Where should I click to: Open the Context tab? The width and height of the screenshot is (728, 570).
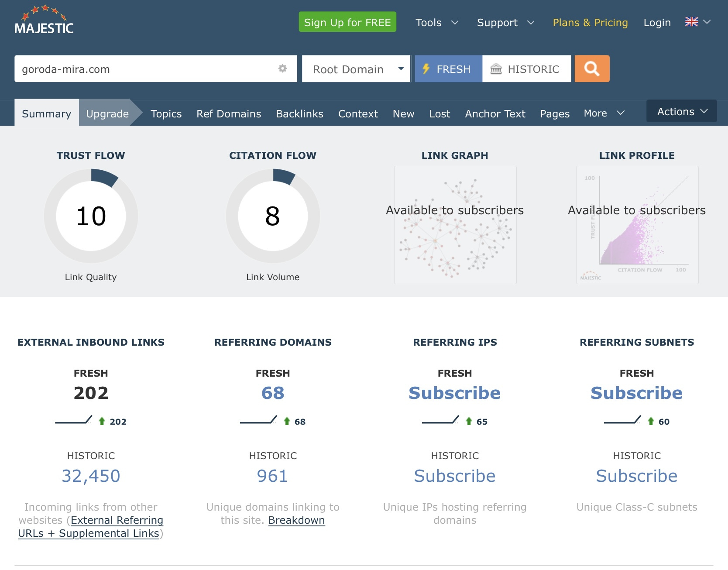(x=358, y=113)
